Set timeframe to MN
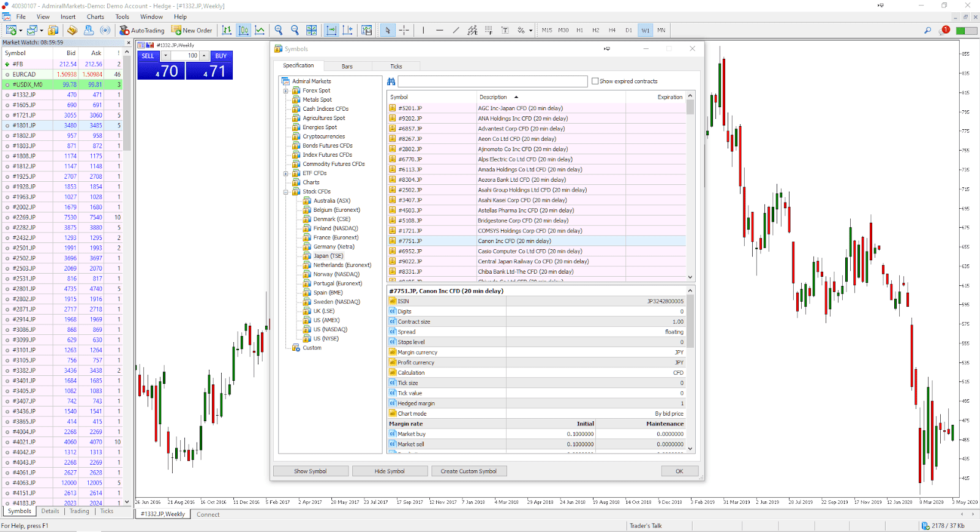980x532 pixels. pyautogui.click(x=661, y=30)
